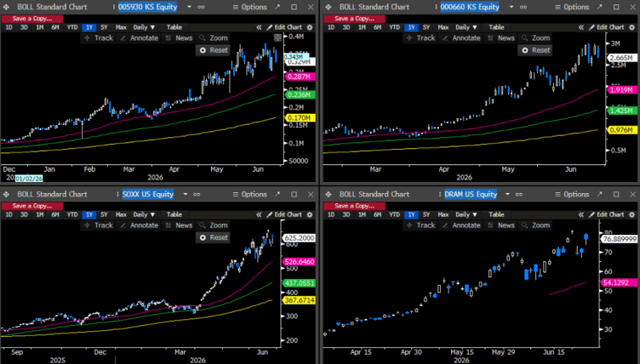Collapse toolbar with double chevron in SOXX US panel

259,214
